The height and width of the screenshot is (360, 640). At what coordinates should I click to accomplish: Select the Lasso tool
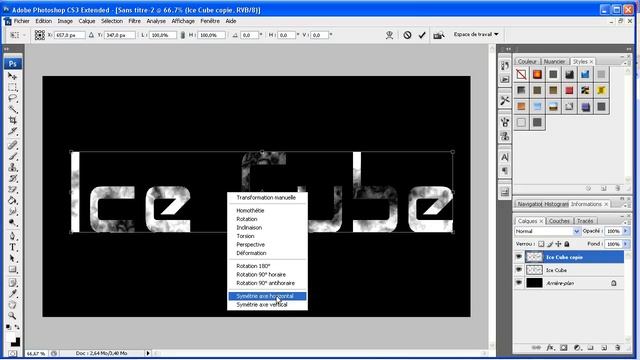tap(13, 98)
